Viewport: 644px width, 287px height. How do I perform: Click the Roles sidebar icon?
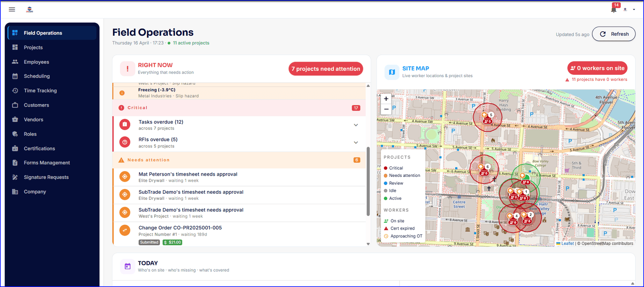[x=15, y=134]
